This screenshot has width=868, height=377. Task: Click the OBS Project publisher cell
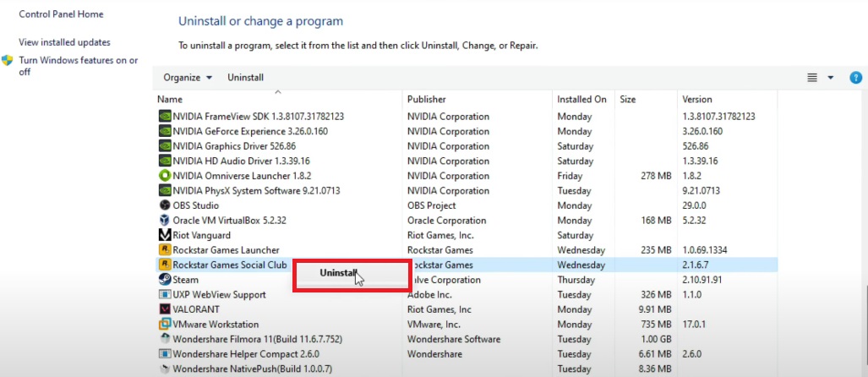[x=431, y=205]
